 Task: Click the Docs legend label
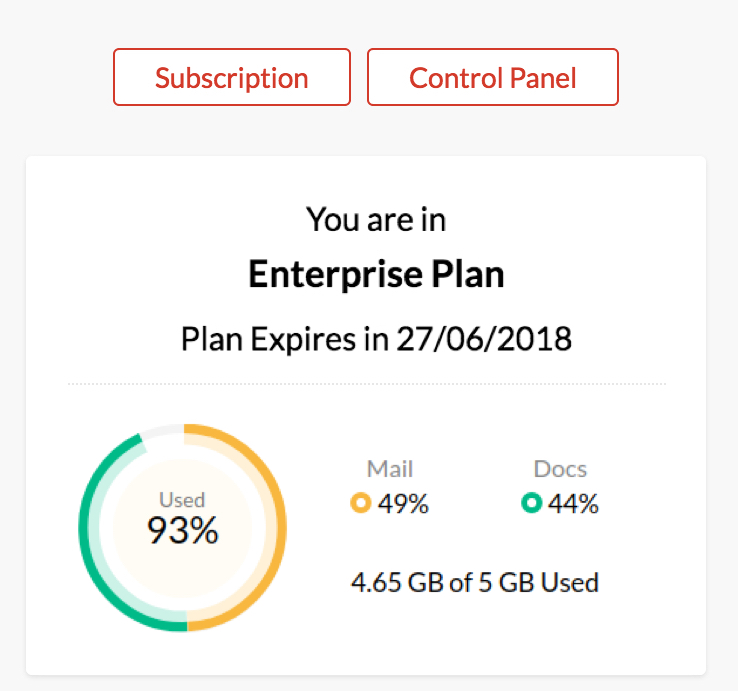[x=560, y=469]
